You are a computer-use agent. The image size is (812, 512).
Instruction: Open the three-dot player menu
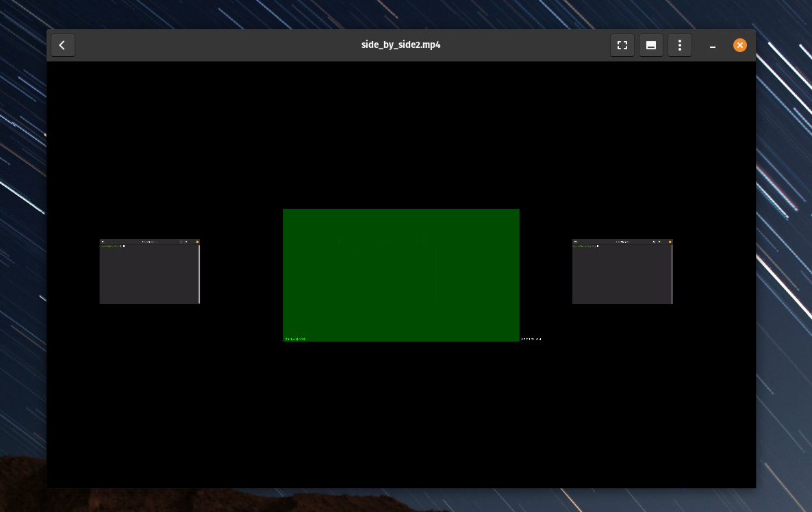(680, 45)
